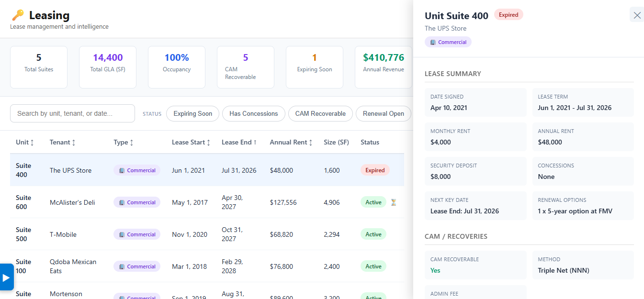
Task: Sort table by Unit column
Action: (x=25, y=142)
